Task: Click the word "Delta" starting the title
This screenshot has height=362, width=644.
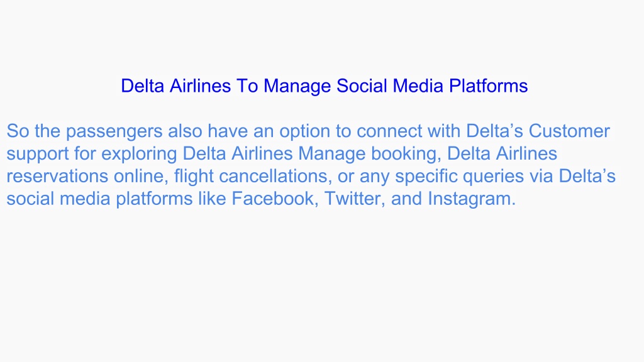Action: [x=143, y=86]
